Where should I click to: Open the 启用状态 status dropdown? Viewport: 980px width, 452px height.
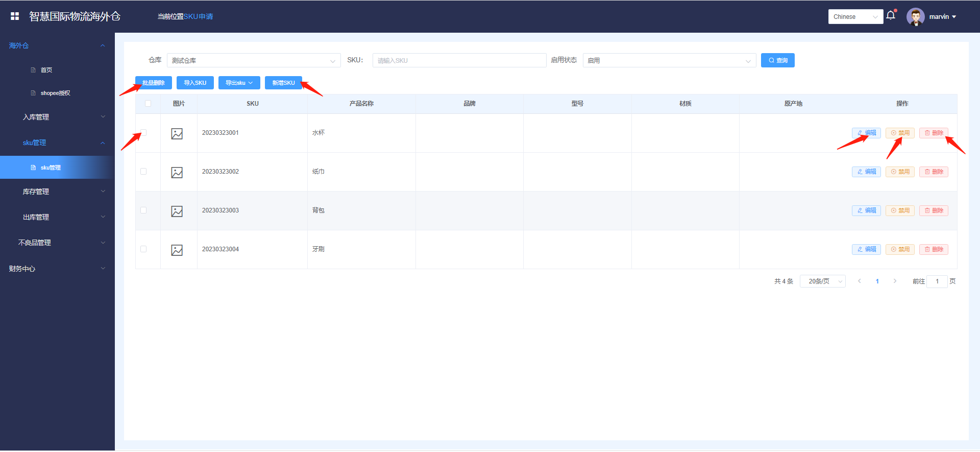pos(669,60)
